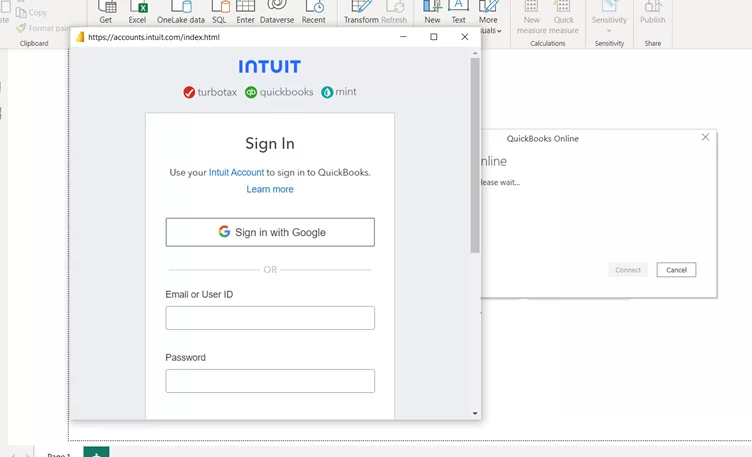Screen dimensions: 752x457
Task: Open the Dataverse connector
Action: pyautogui.click(x=277, y=11)
